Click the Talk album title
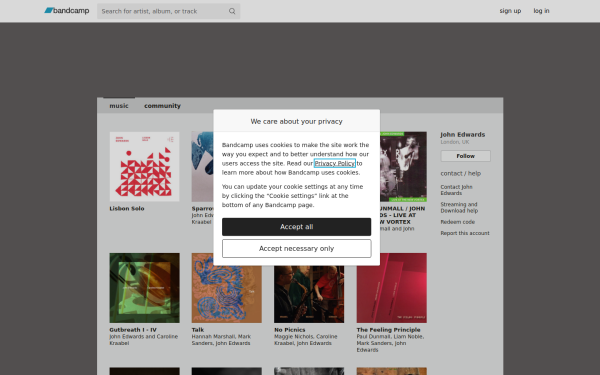Viewport: 600px width, 375px height. click(198, 330)
